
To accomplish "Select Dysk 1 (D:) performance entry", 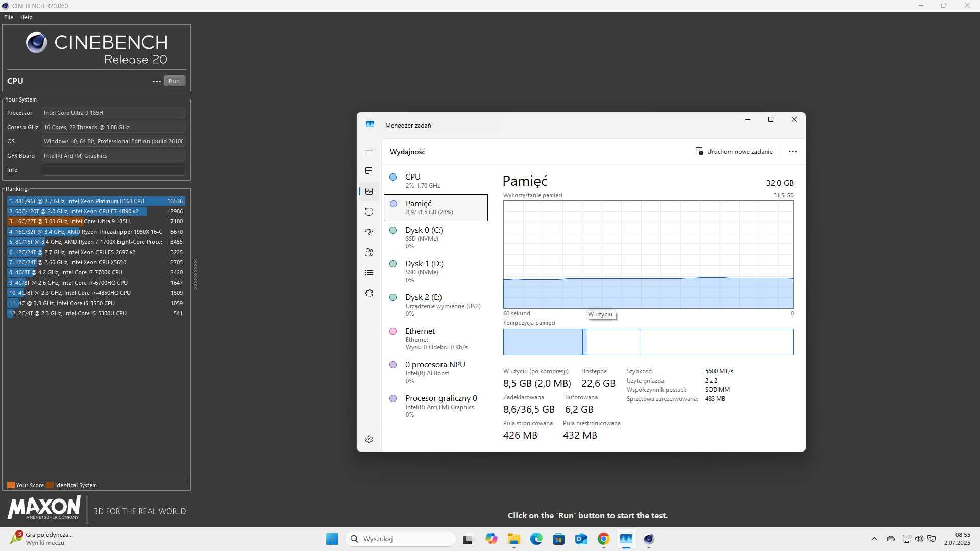I will (x=436, y=271).
